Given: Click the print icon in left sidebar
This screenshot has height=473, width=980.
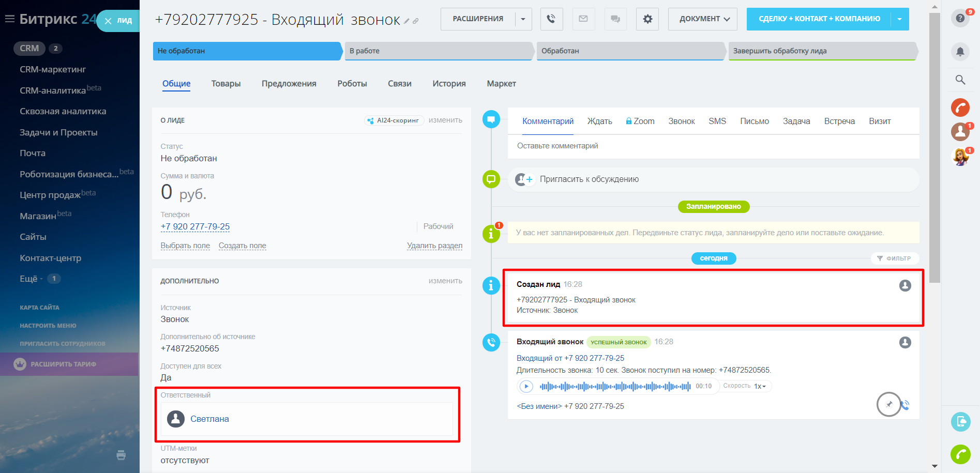Looking at the screenshot, I should [121, 455].
